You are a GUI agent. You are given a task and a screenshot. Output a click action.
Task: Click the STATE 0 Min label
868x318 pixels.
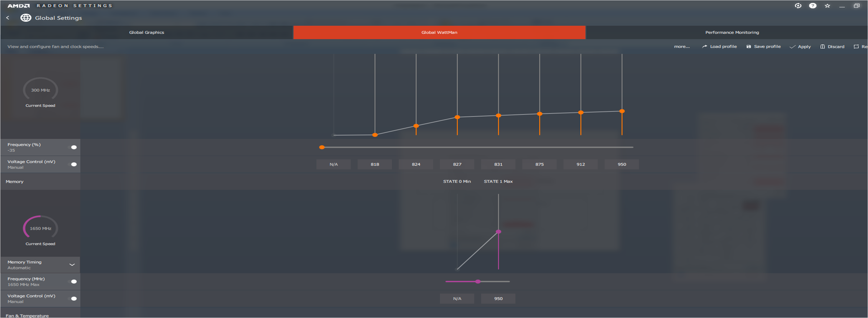click(457, 181)
